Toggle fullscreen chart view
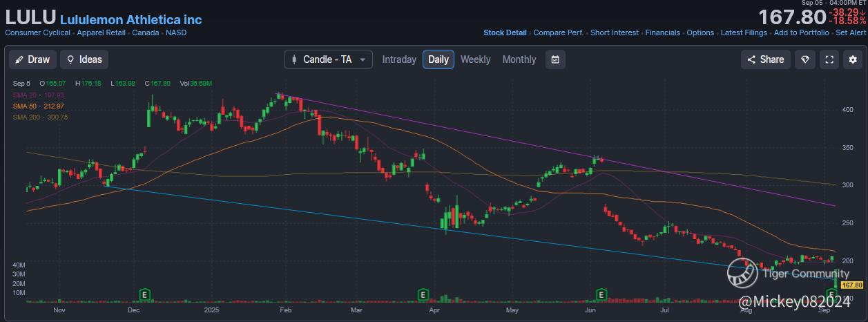868x322 pixels. [829, 59]
